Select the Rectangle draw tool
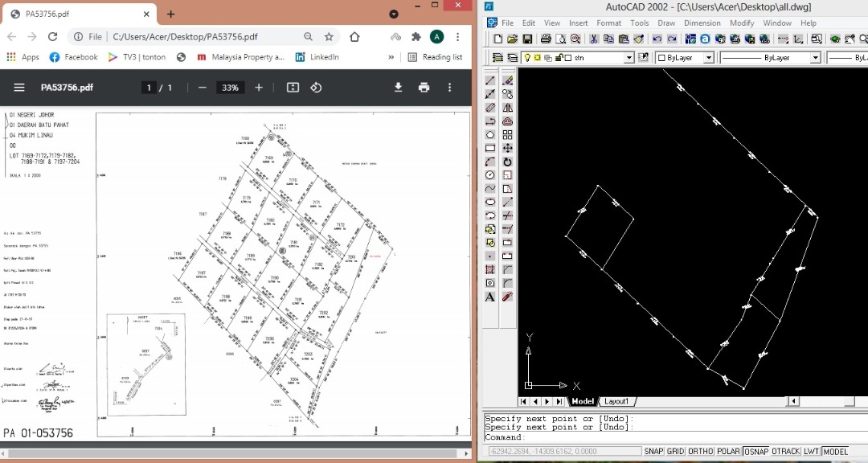868x463 pixels. (x=490, y=148)
